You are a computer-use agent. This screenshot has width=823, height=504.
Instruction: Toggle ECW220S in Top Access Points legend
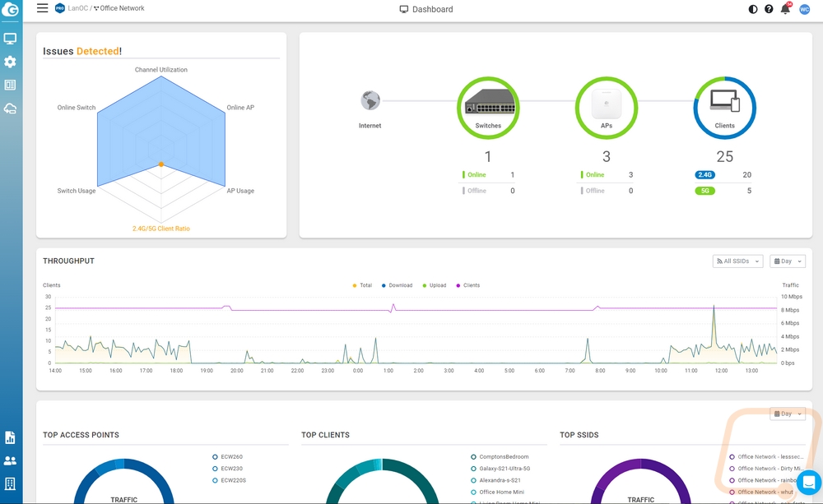pos(229,480)
